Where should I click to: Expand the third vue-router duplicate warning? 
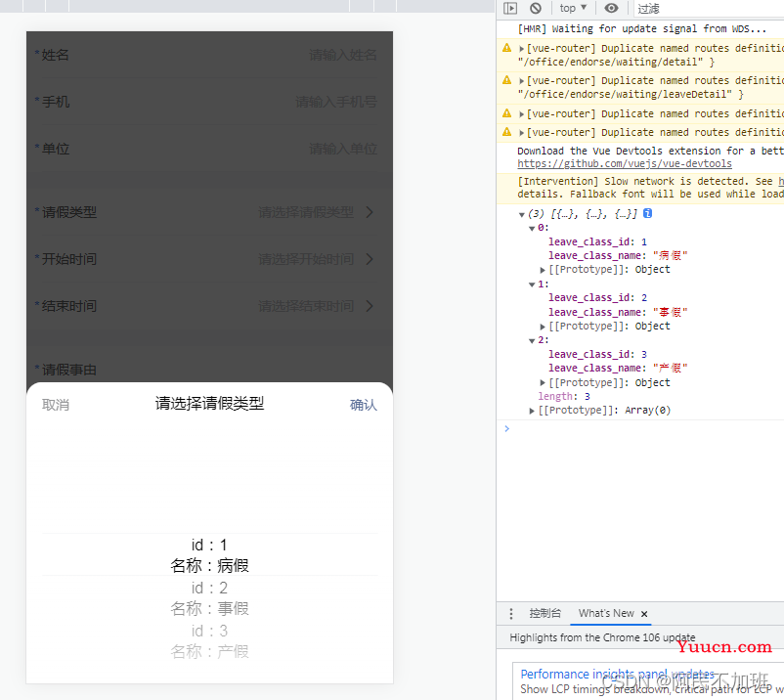(x=521, y=114)
